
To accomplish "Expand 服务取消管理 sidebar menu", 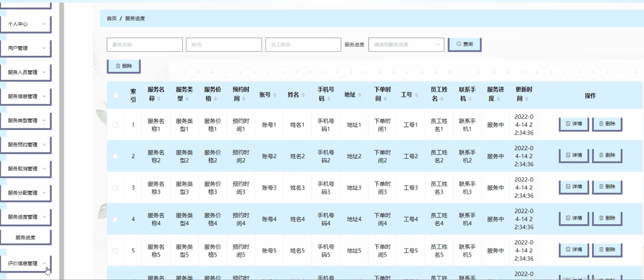I will (x=25, y=169).
